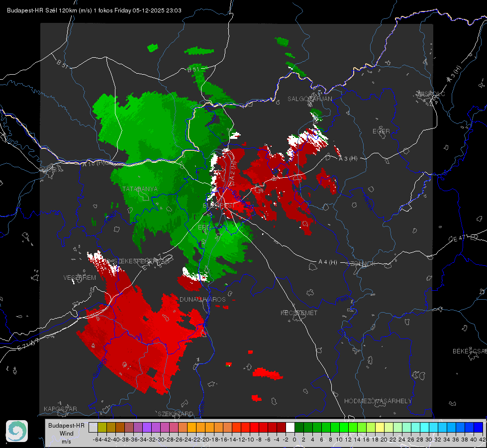Click the BUDAPEST city label
This screenshot has width=487, height=448.
(219, 205)
